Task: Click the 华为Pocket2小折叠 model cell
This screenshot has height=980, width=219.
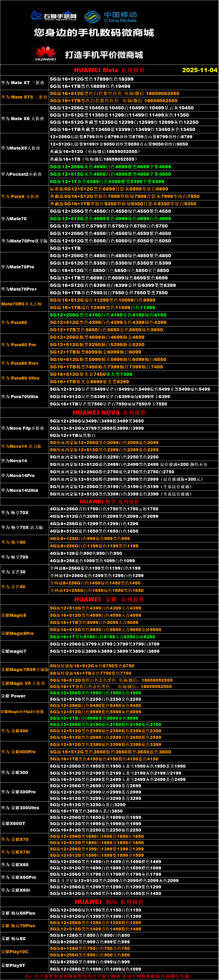Action: tap(23, 174)
